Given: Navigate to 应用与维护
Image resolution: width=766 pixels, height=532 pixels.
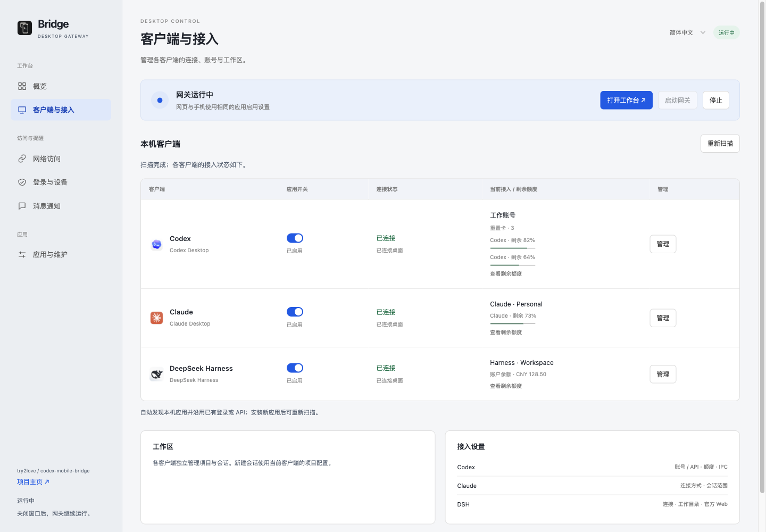Looking at the screenshot, I should [x=61, y=255].
